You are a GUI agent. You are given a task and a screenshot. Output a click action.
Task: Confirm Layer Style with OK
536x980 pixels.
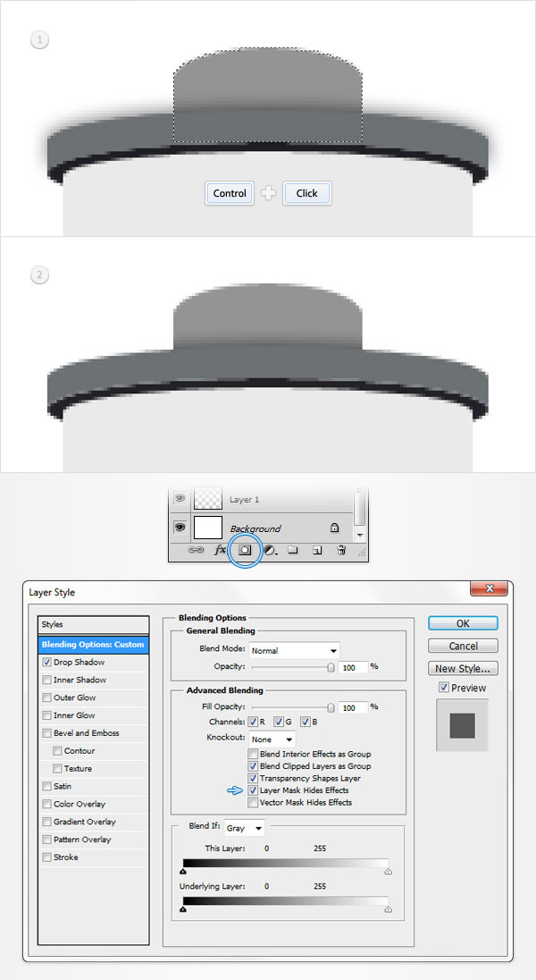463,623
